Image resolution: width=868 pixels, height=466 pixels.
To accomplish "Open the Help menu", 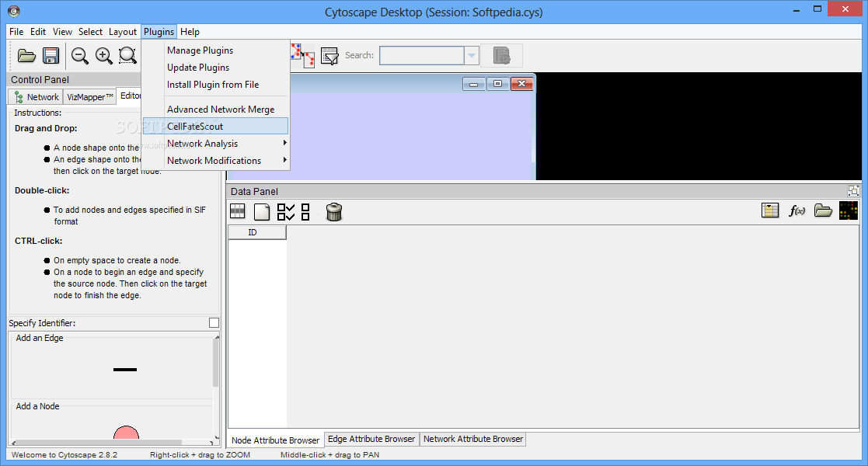I will [190, 32].
